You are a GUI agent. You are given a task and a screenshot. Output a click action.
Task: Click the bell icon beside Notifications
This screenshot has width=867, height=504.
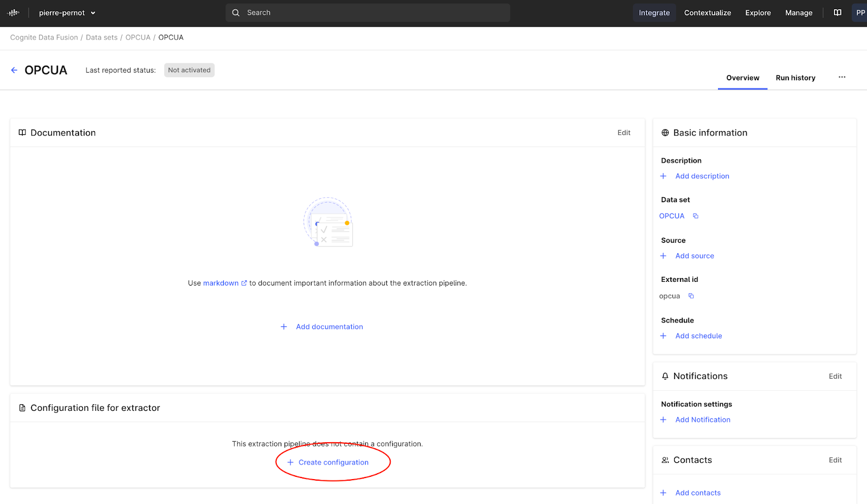click(665, 376)
